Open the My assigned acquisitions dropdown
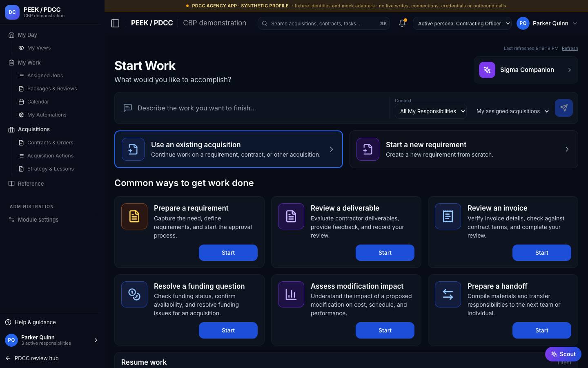Image resolution: width=588 pixels, height=368 pixels. point(512,111)
